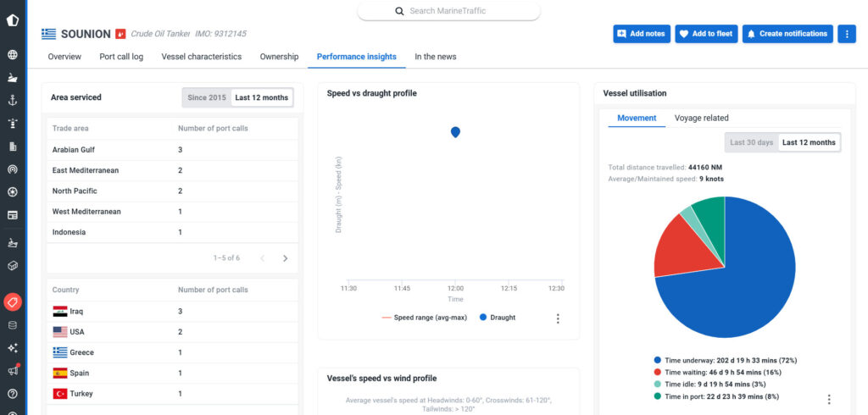The width and height of the screenshot is (868, 415).
Task: Open the Ownership tab
Action: point(279,57)
